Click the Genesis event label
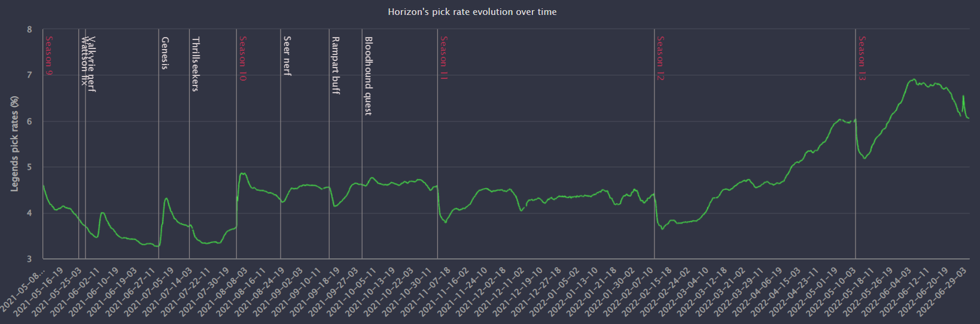 tap(165, 53)
